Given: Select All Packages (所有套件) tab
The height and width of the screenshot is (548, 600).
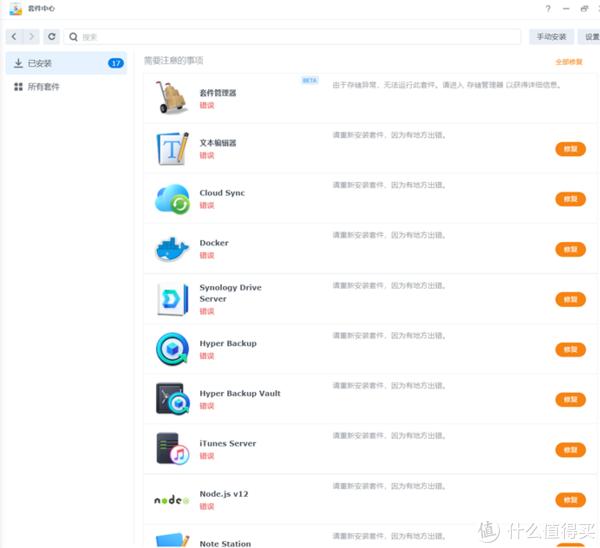Looking at the screenshot, I should [66, 87].
